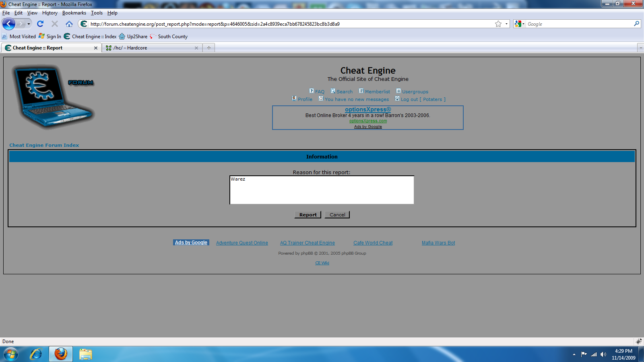Open the View menu

click(x=32, y=13)
